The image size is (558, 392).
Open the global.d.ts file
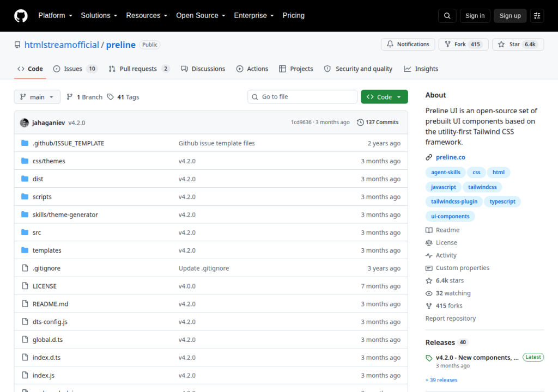click(48, 340)
